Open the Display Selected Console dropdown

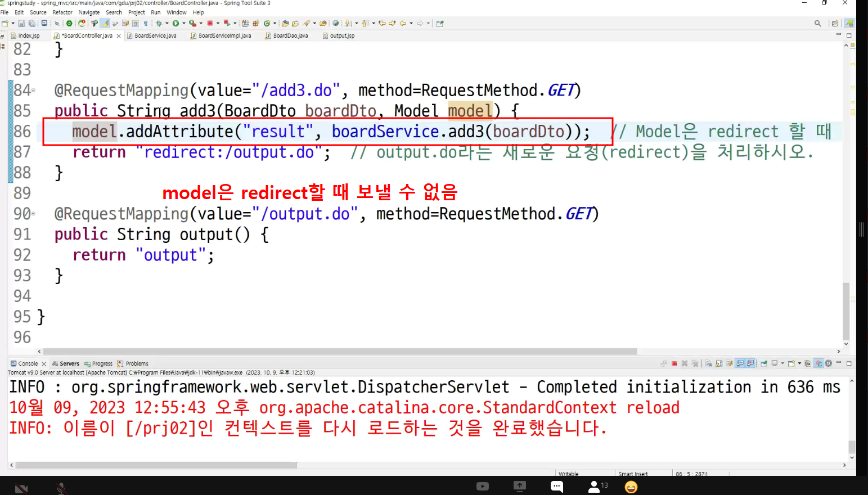coord(782,363)
